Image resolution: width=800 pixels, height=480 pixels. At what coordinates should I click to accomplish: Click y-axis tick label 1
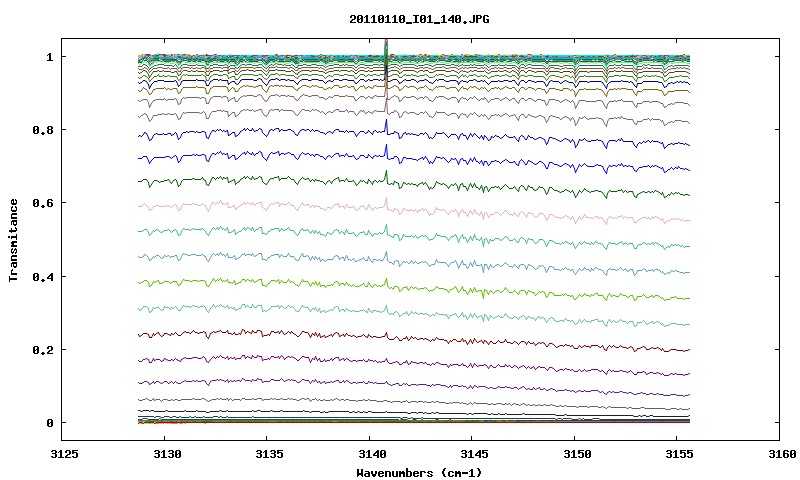click(49, 57)
